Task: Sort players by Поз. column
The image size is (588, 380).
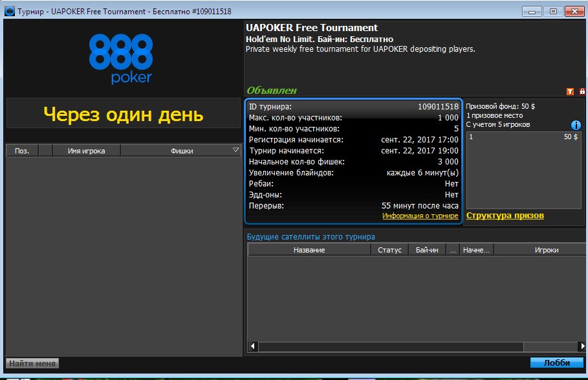Action: pyautogui.click(x=22, y=150)
